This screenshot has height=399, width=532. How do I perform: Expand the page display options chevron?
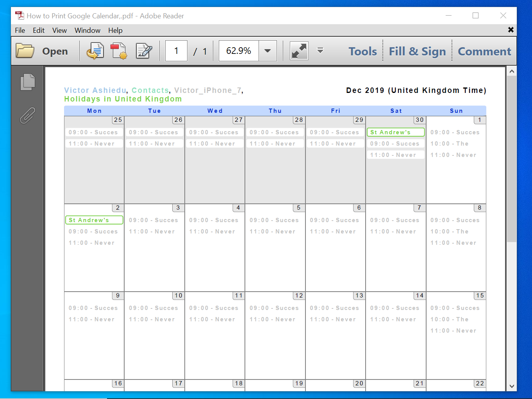(x=320, y=50)
